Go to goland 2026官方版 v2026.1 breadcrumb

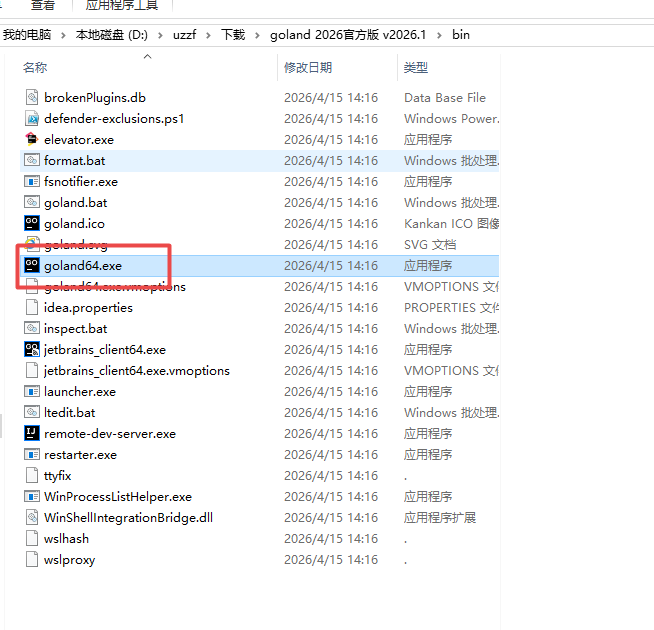348,35
